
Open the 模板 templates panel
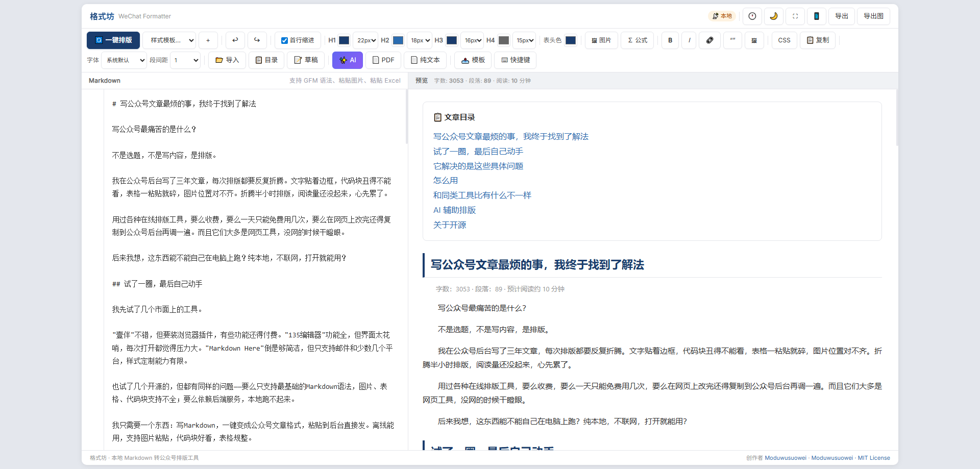[x=473, y=60]
